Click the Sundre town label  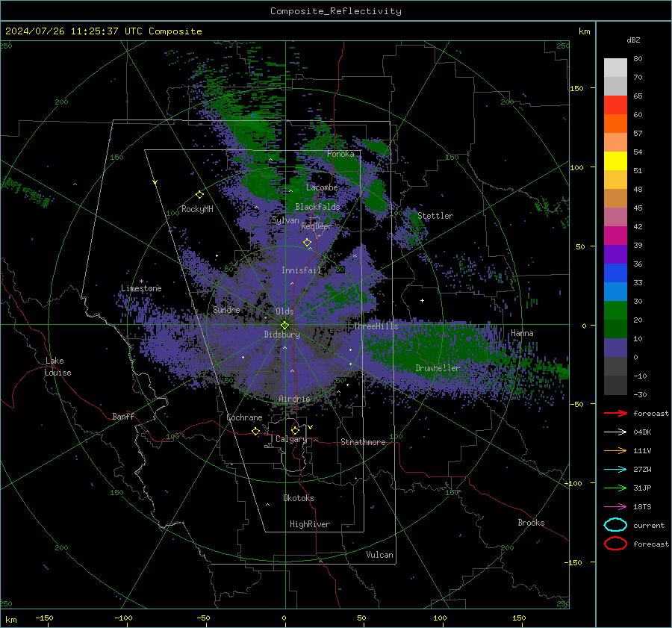coord(226,309)
